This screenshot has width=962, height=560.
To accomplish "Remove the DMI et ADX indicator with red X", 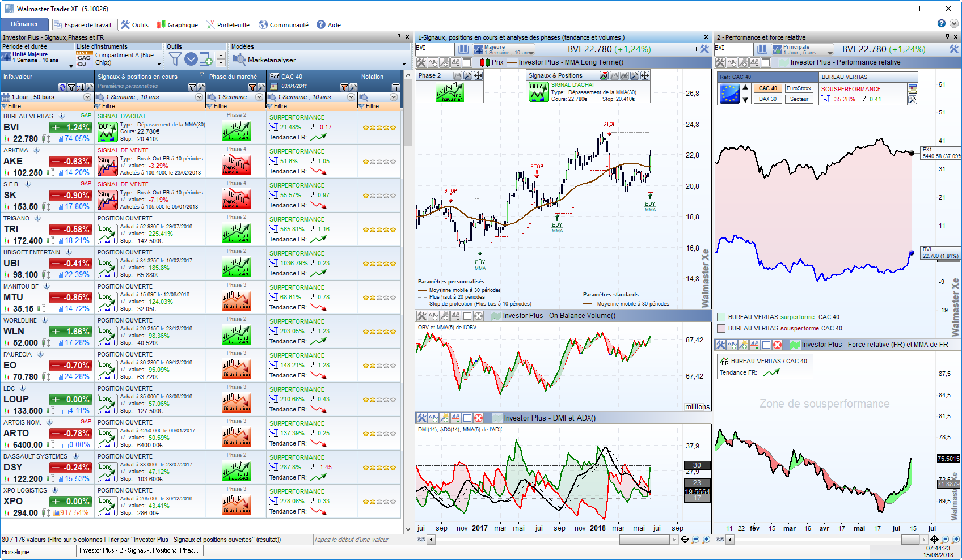I will [478, 418].
